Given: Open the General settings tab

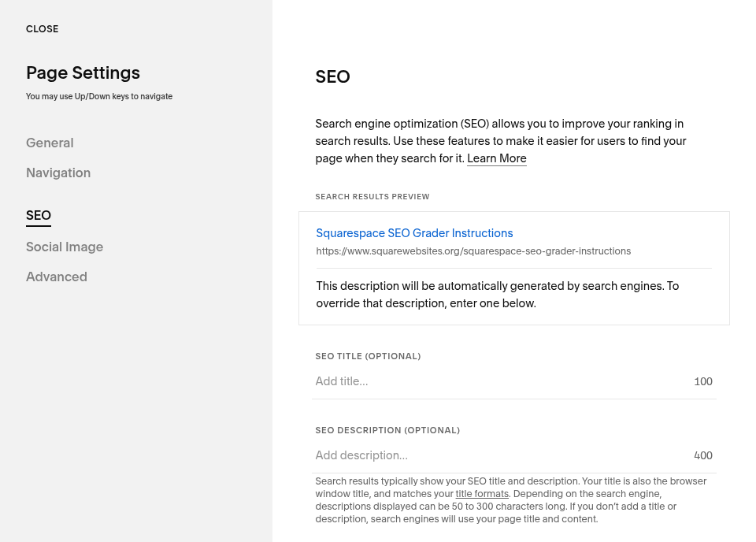Looking at the screenshot, I should click(x=50, y=143).
